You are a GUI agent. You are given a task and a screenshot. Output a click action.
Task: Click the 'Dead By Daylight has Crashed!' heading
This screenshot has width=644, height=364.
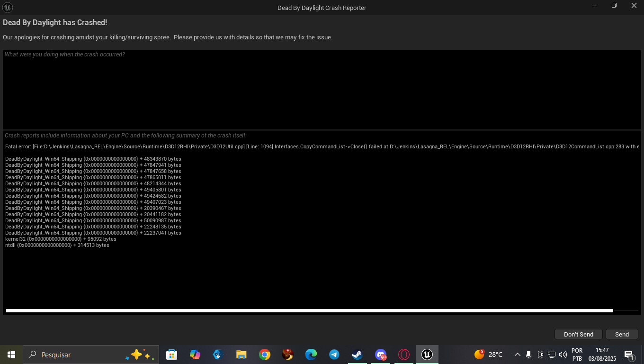click(55, 22)
